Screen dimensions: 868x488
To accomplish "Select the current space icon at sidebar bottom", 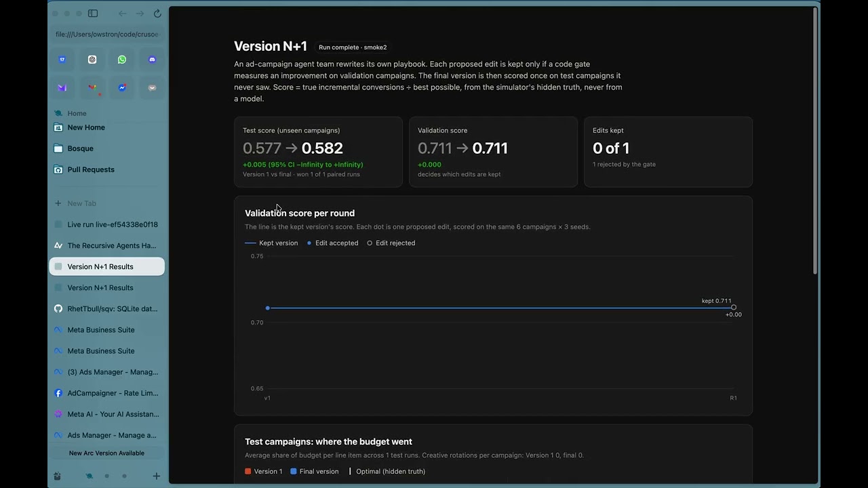I will tap(90, 476).
